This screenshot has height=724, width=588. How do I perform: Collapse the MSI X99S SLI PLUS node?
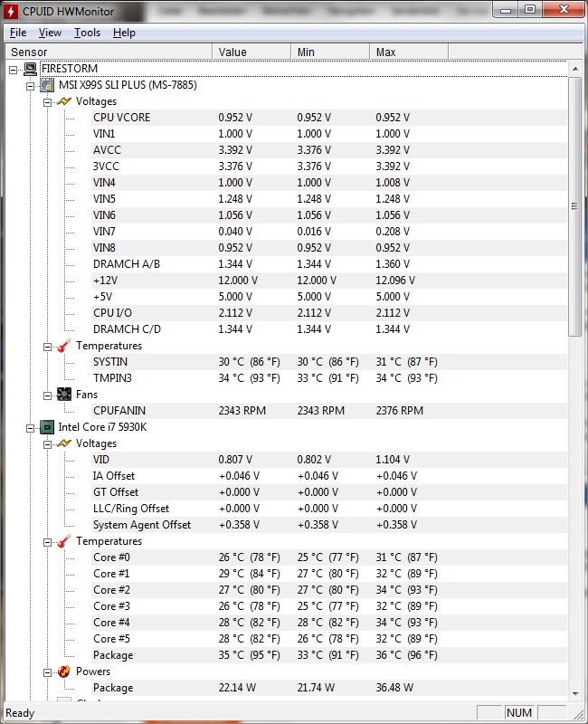coord(31,86)
